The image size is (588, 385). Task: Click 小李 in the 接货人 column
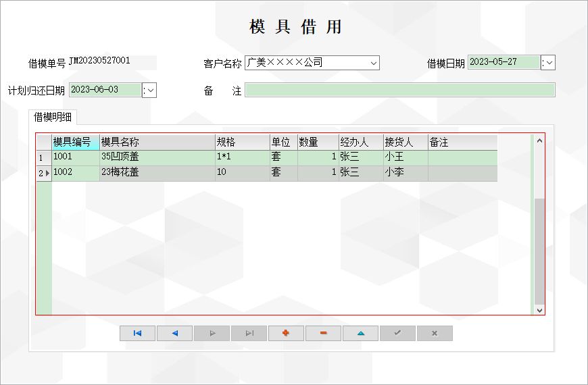pyautogui.click(x=406, y=174)
